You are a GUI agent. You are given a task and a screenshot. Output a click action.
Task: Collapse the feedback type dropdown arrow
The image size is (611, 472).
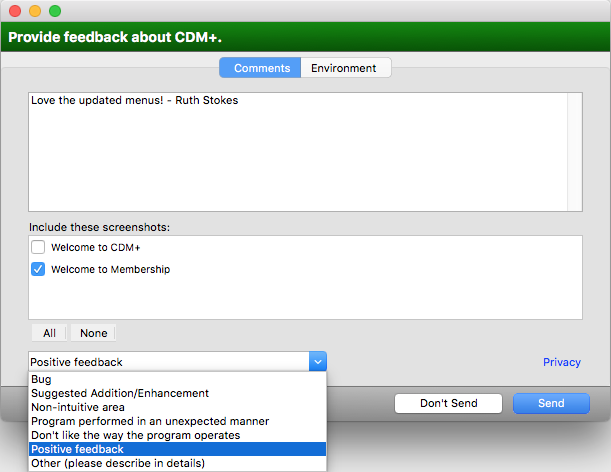click(x=317, y=362)
